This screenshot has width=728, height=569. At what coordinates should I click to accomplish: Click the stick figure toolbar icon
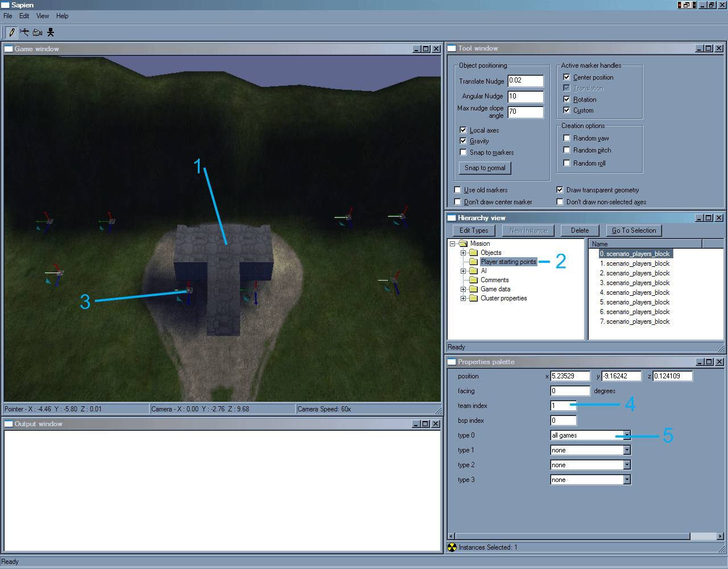51,32
